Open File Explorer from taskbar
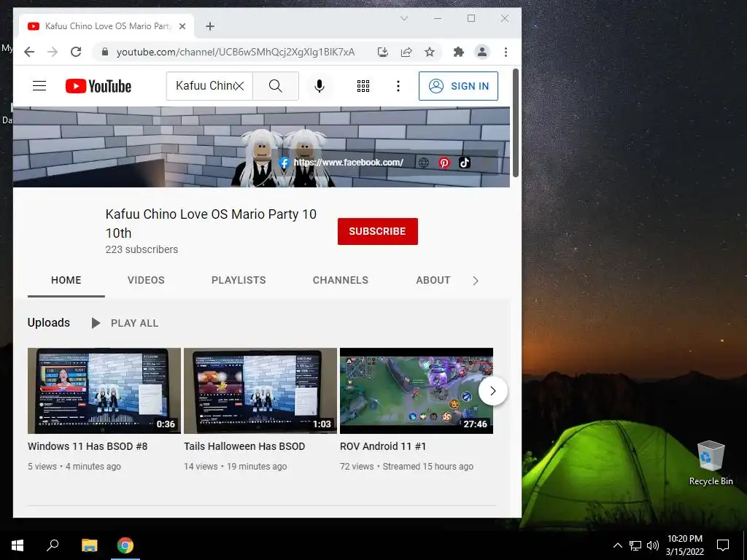 point(89,545)
